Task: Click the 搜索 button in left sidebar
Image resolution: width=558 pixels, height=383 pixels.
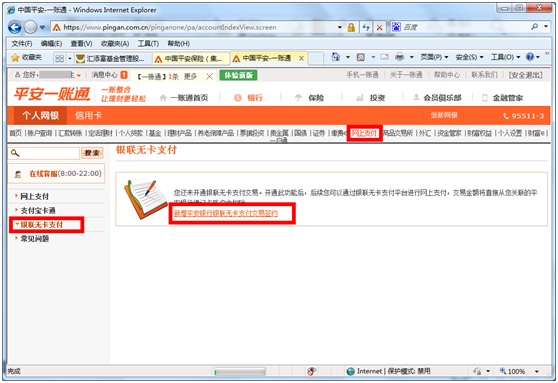Action: click(92, 153)
